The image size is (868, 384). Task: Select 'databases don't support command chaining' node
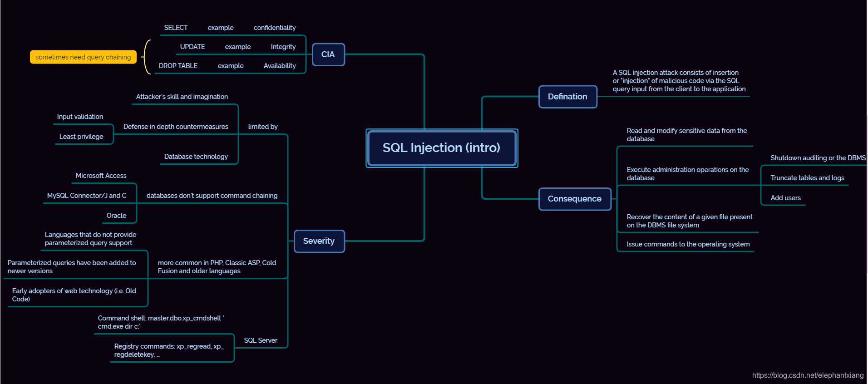212,196
